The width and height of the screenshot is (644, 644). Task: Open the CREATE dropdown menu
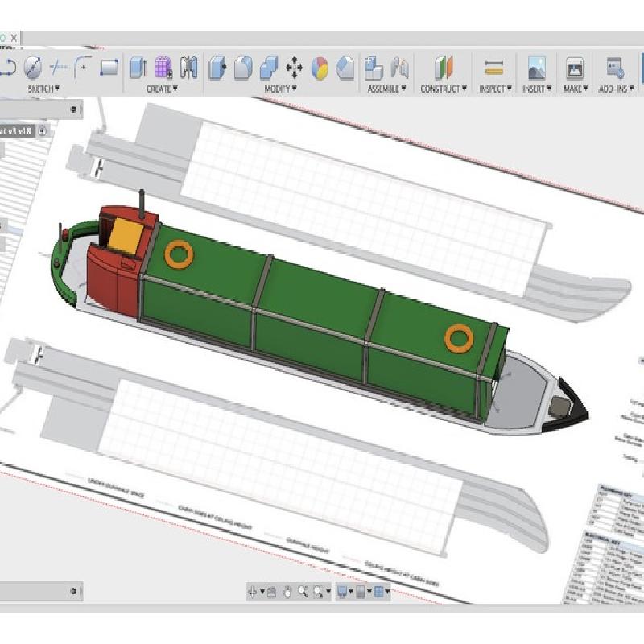162,89
